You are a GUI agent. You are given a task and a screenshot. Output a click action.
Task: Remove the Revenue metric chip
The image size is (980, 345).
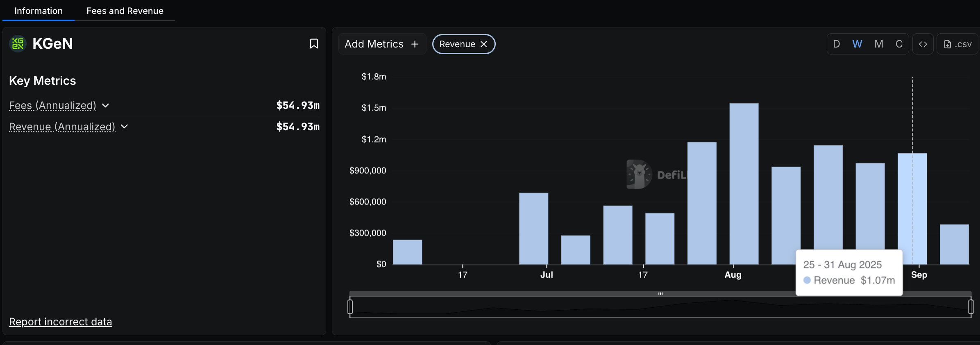pos(484,44)
